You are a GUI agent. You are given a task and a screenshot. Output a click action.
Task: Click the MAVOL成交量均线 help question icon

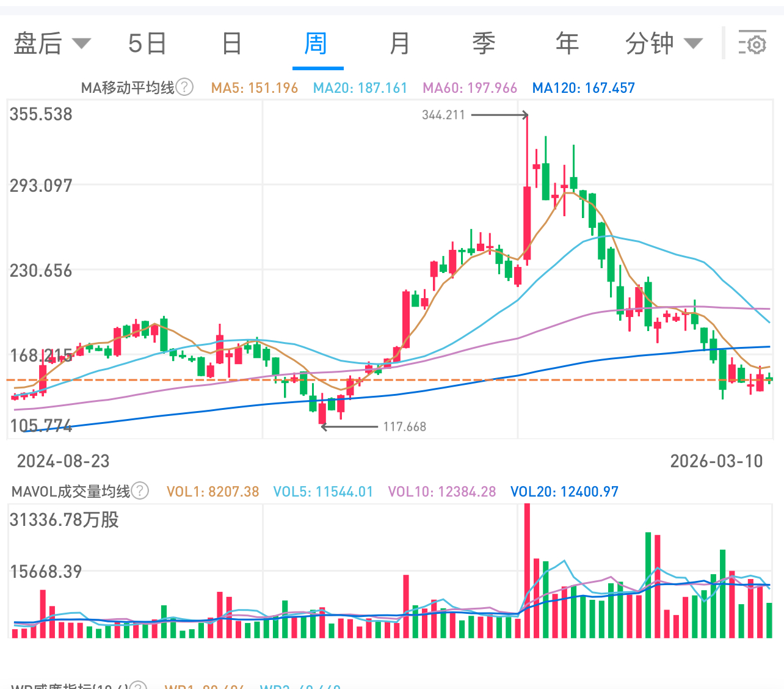[139, 490]
